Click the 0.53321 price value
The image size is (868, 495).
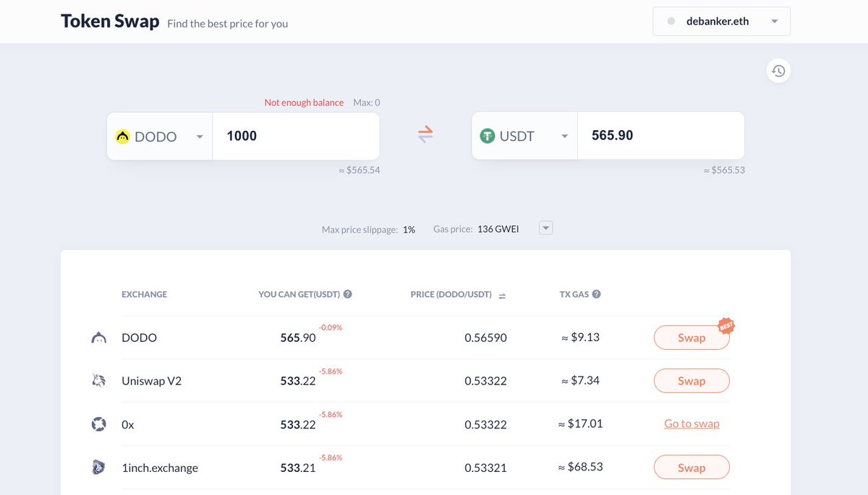485,468
